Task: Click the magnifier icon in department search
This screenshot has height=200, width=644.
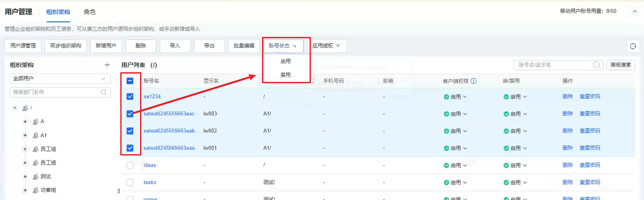Action: point(103,92)
